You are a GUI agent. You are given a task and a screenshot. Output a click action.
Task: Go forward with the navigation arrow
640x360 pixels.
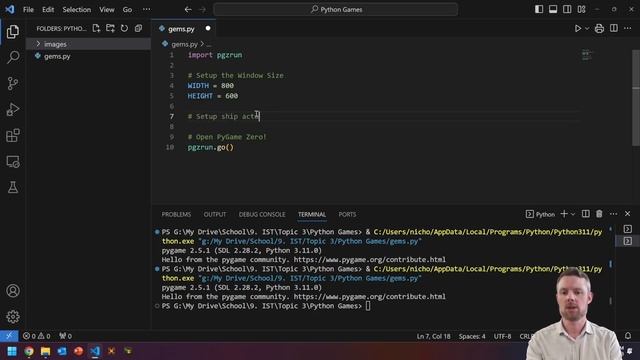[x=202, y=9]
